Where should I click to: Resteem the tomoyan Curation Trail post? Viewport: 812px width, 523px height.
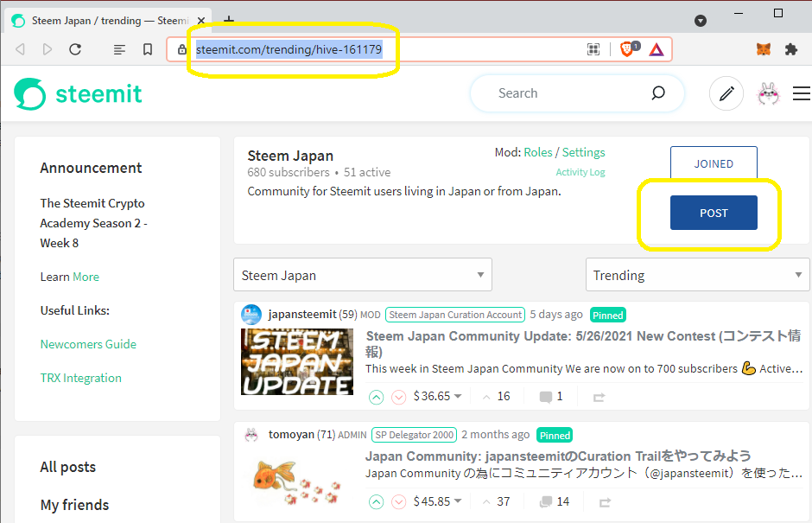[x=605, y=502]
